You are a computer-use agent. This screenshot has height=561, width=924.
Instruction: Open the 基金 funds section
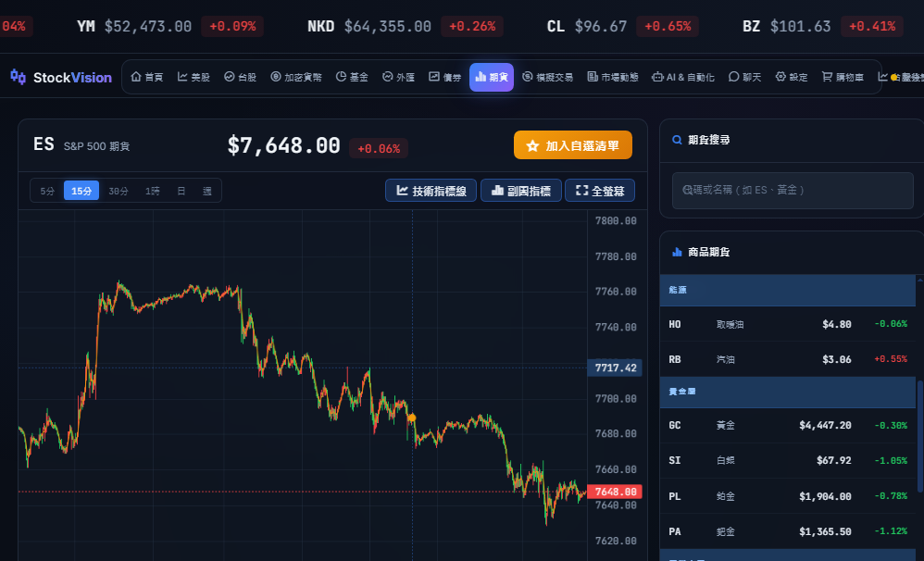click(352, 77)
